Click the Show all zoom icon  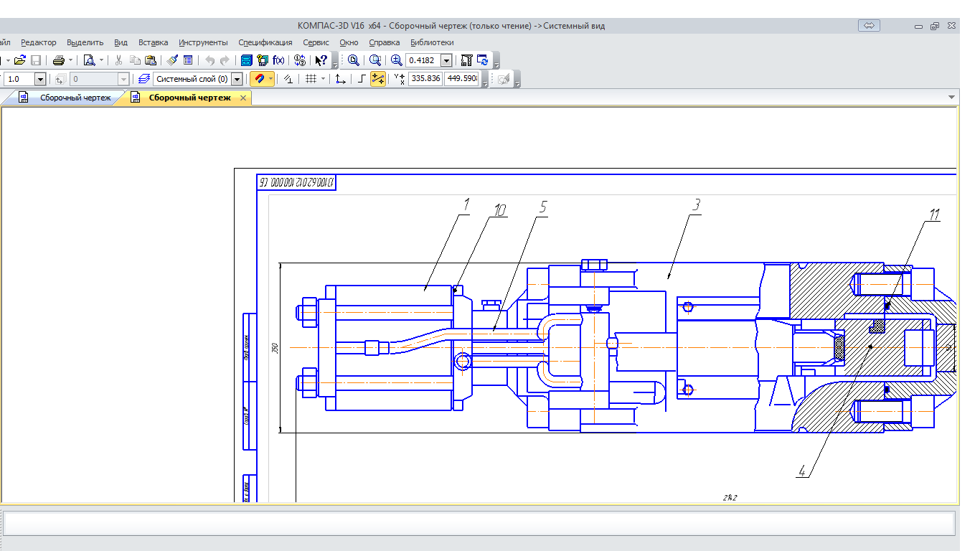(353, 60)
